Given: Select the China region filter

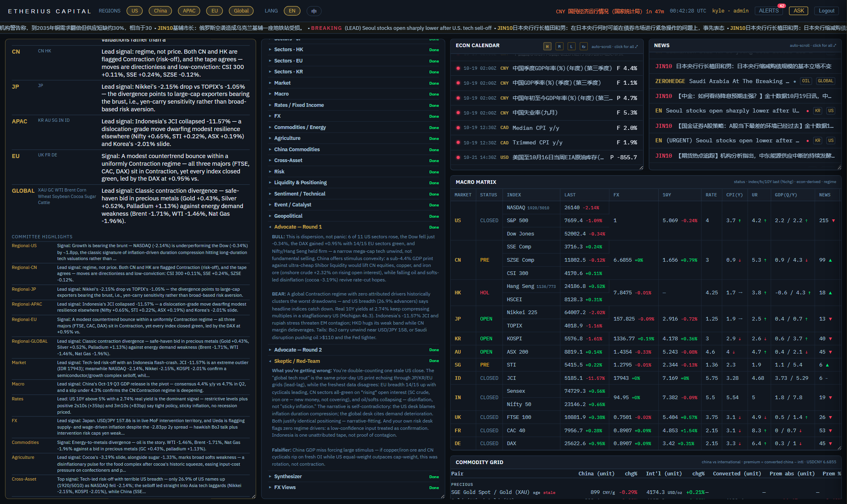Looking at the screenshot, I should pyautogui.click(x=160, y=11).
